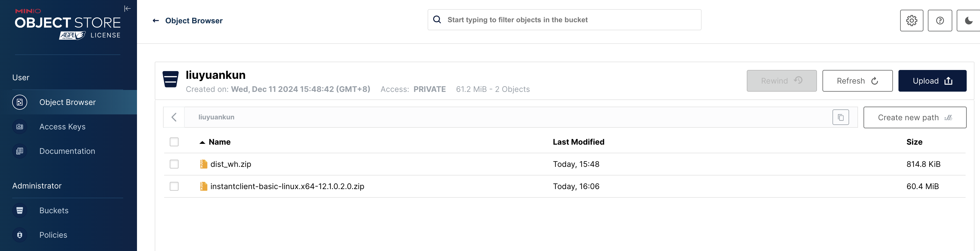The width and height of the screenshot is (980, 251).
Task: Click the liuyuankun bucket icon
Action: pos(171,79)
